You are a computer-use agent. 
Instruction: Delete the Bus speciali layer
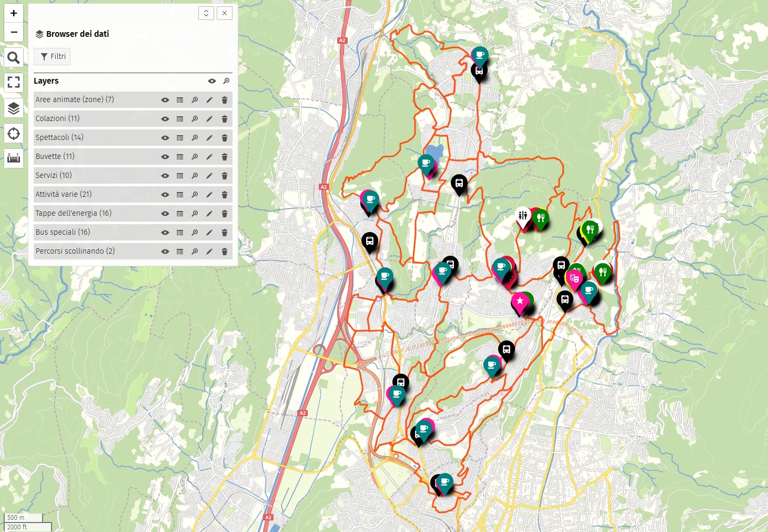(x=225, y=233)
